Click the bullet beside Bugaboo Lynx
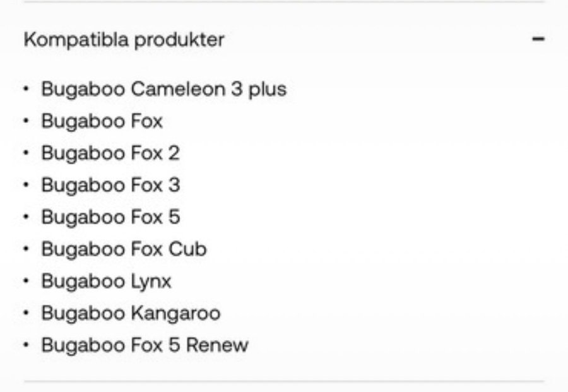Image resolution: width=568 pixels, height=392 pixels. tap(26, 281)
